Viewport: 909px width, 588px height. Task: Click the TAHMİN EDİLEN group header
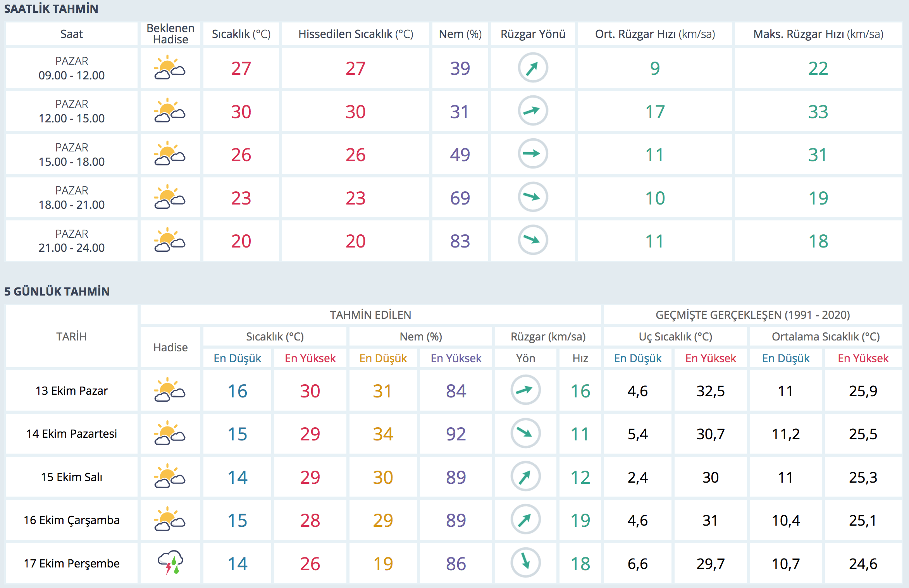(370, 315)
